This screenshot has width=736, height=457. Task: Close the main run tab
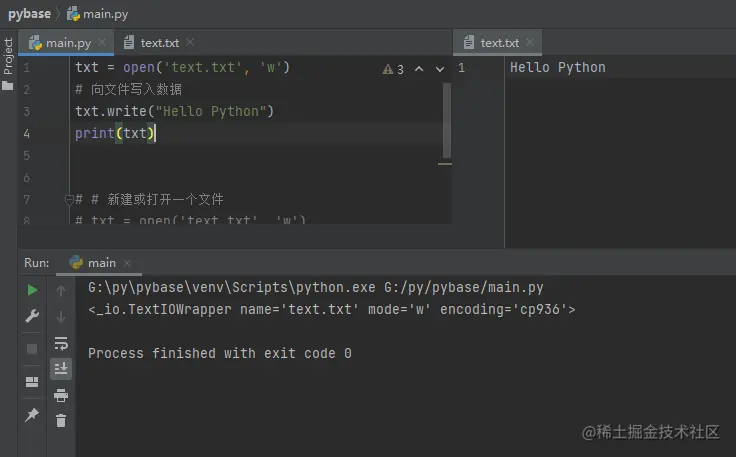[127, 263]
